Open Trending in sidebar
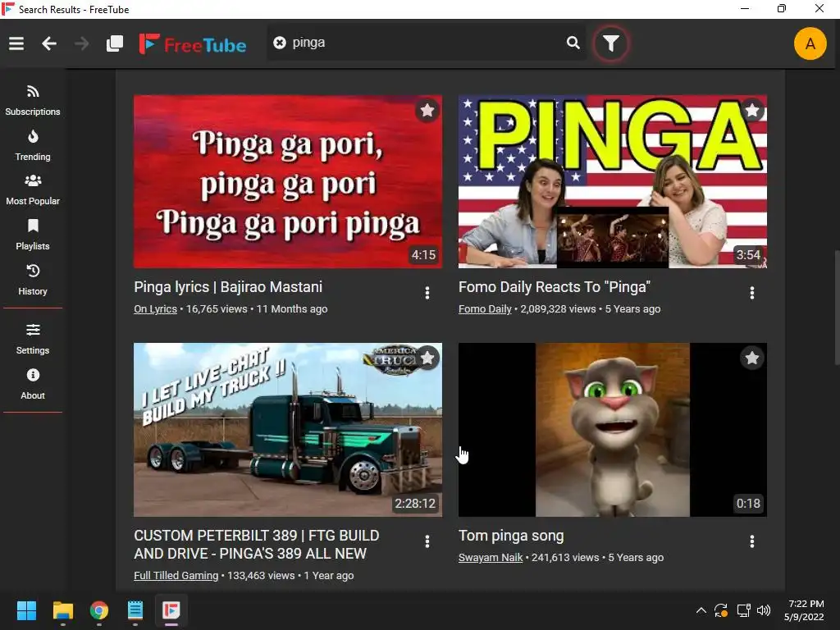Screen dimensions: 840x630 [33, 146]
